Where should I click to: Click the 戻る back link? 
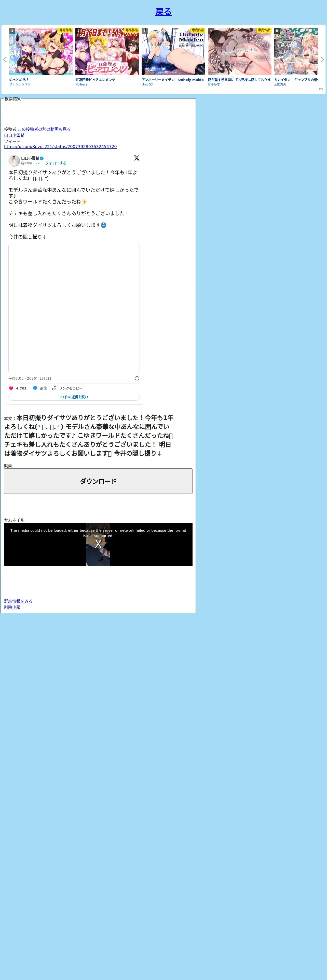click(163, 12)
